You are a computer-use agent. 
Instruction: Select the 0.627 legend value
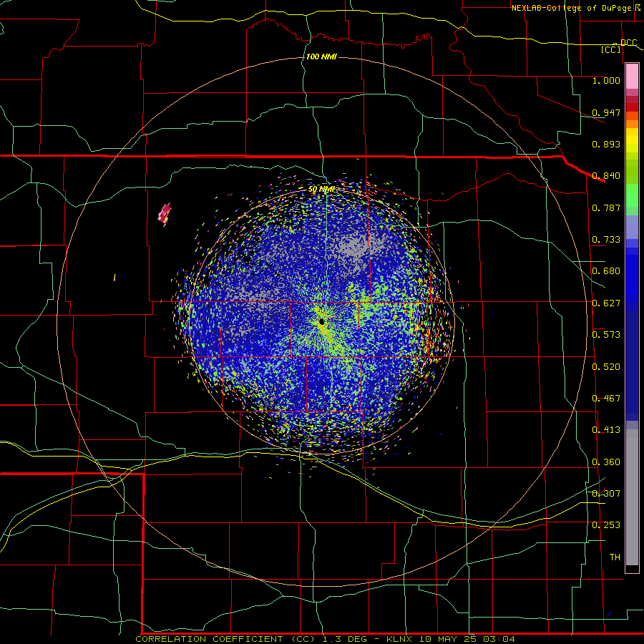pos(606,303)
